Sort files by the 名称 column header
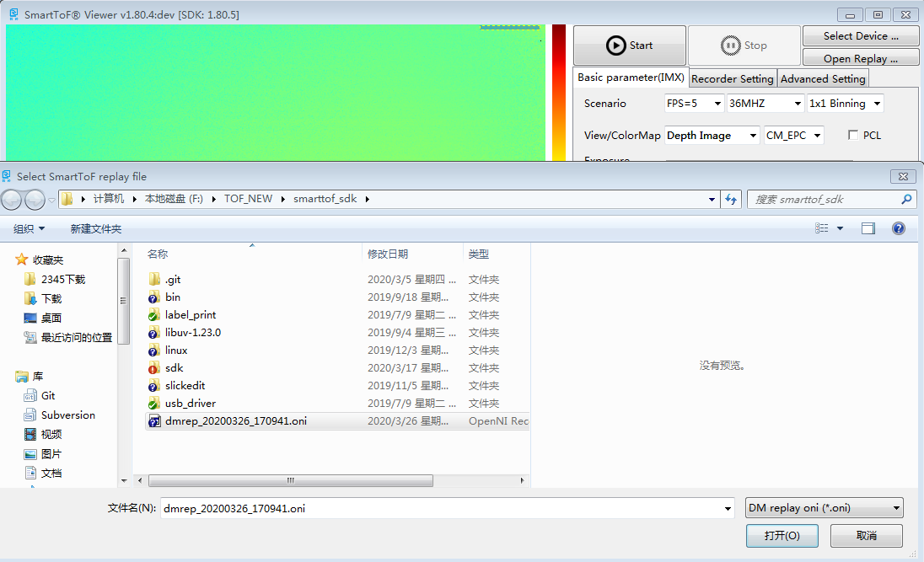The width and height of the screenshot is (924, 562). coord(158,254)
